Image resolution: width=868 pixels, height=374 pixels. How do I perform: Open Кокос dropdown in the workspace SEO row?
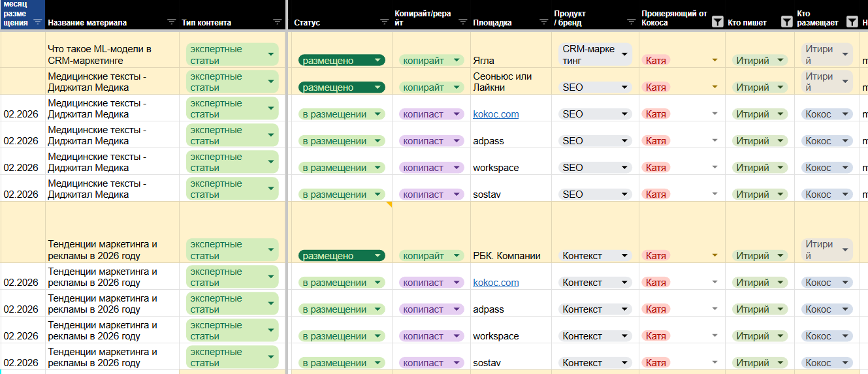click(845, 168)
